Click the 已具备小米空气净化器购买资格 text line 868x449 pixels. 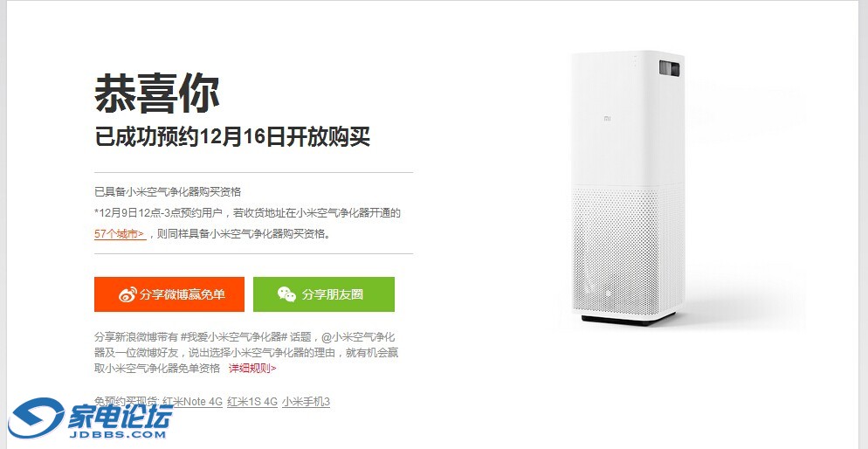[x=168, y=192]
